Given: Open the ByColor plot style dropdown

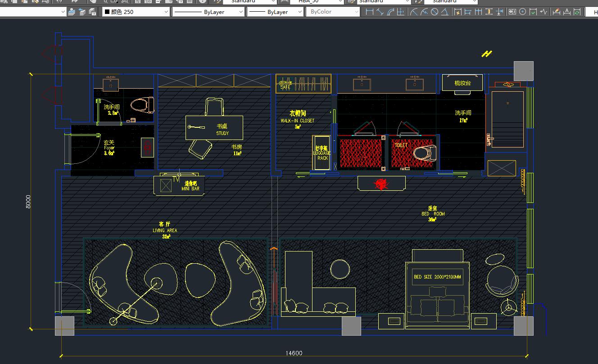Looking at the screenshot, I should [x=333, y=12].
